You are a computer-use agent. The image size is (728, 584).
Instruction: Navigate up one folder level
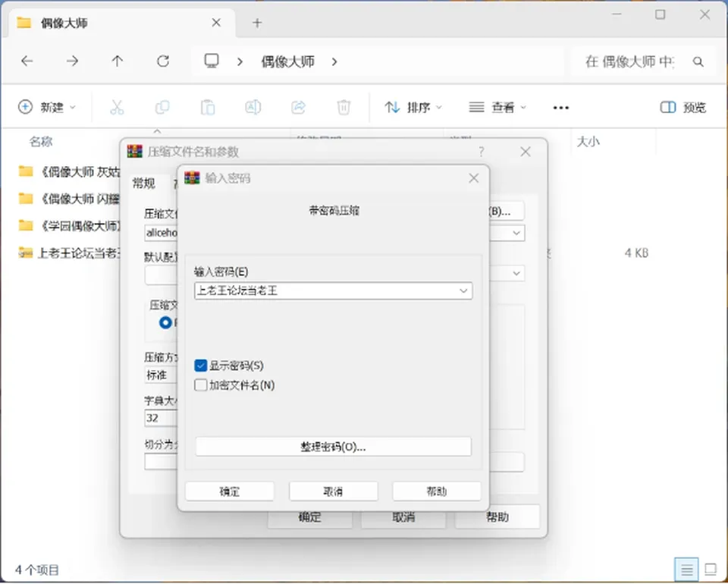[118, 61]
